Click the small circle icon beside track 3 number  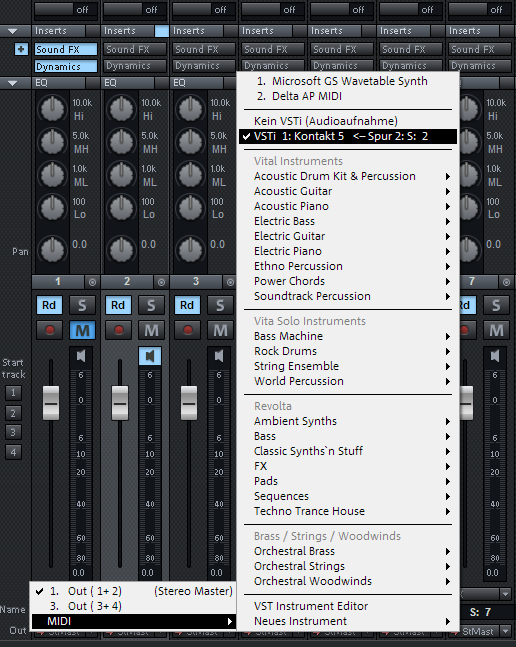[x=230, y=282]
